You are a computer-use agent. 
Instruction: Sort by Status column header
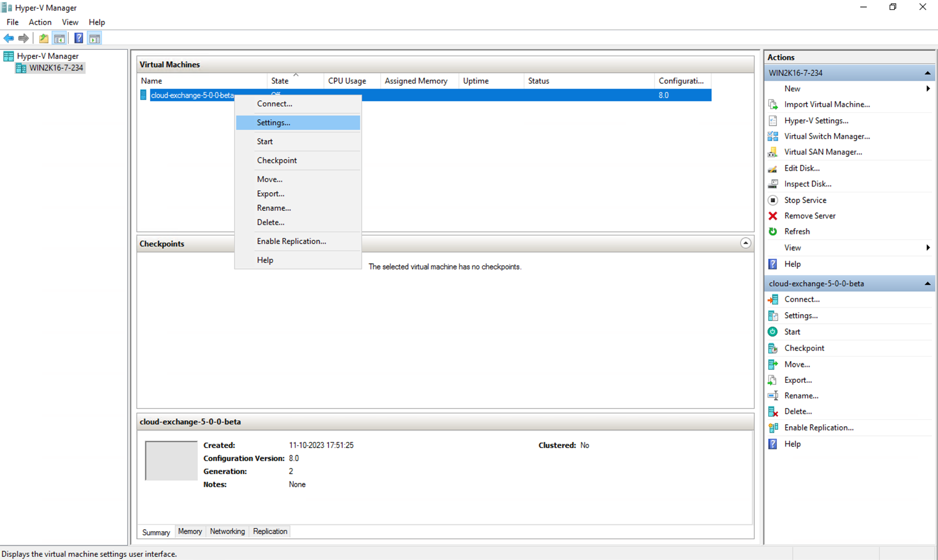coord(589,81)
